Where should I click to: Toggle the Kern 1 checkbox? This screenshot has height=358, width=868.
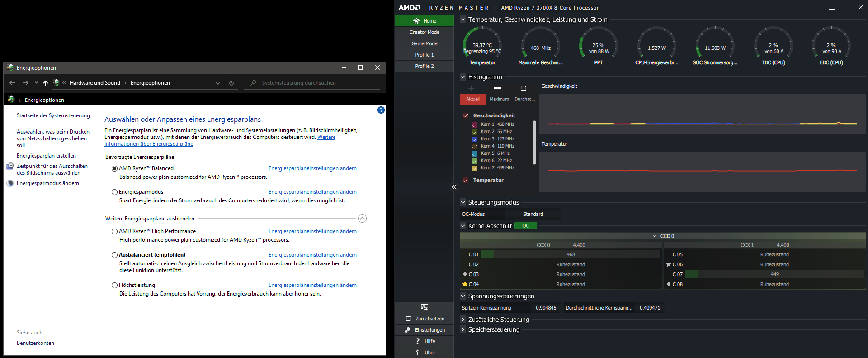[475, 124]
